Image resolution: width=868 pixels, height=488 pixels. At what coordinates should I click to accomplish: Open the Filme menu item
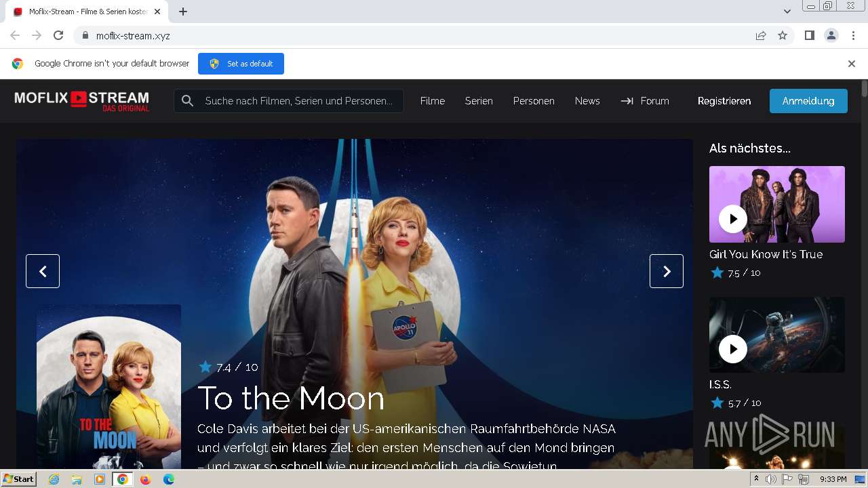[x=433, y=101]
